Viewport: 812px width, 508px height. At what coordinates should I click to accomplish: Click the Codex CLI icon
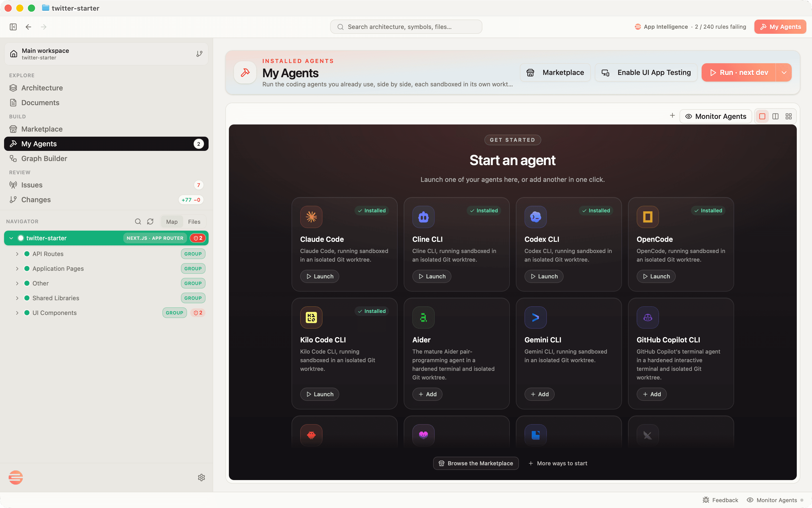coord(535,217)
